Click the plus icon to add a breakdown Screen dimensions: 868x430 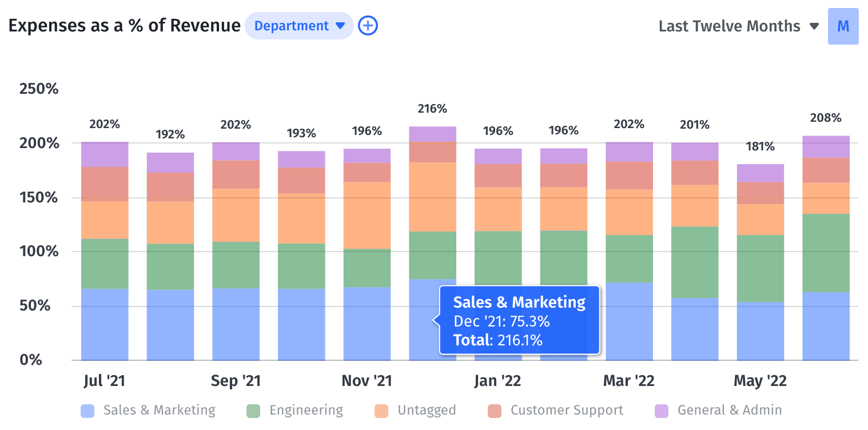pyautogui.click(x=368, y=26)
